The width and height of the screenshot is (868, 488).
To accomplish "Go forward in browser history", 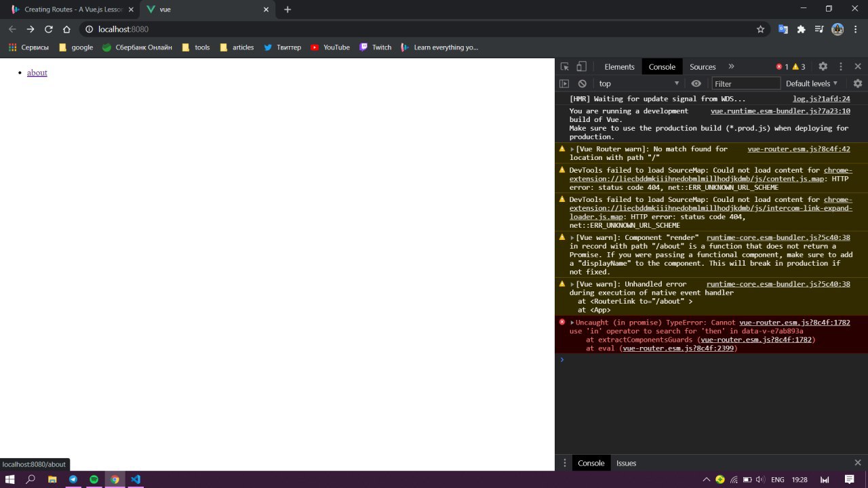I will (30, 29).
